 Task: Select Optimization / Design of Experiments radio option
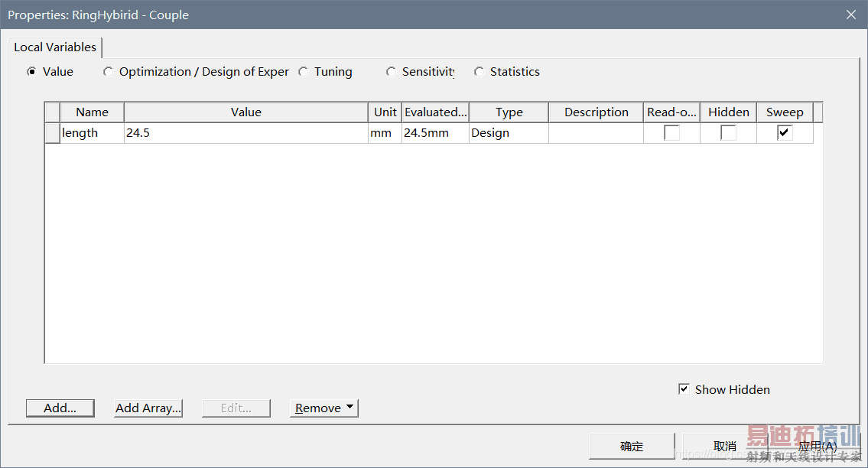click(108, 71)
